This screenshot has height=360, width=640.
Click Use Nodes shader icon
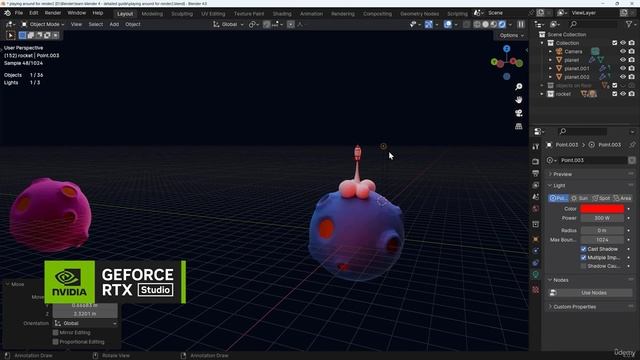[553, 293]
